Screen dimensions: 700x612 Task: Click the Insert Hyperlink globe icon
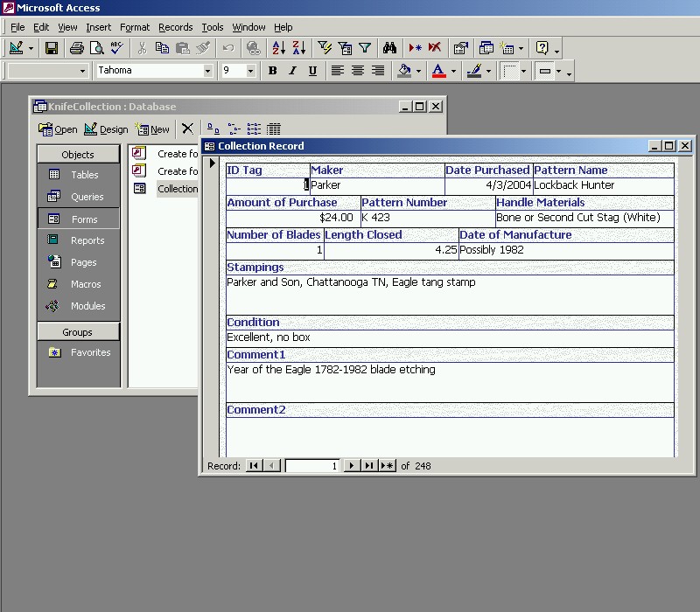click(253, 48)
